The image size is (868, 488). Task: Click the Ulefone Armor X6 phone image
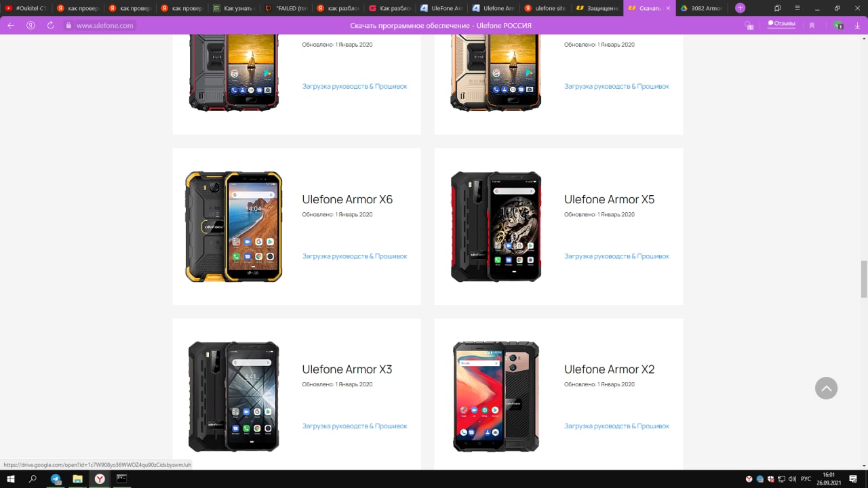pos(234,226)
